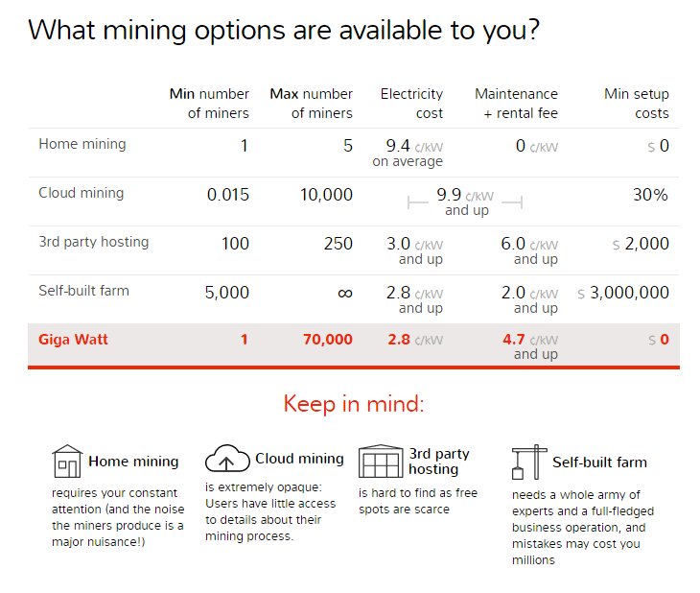Click the Min setup costs column header
The width and height of the screenshot is (700, 593).
click(x=637, y=104)
